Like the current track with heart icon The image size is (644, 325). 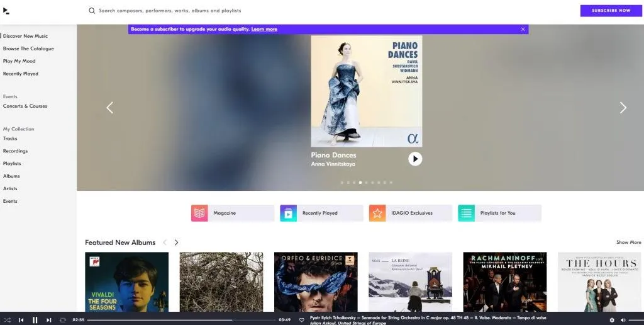pyautogui.click(x=301, y=320)
